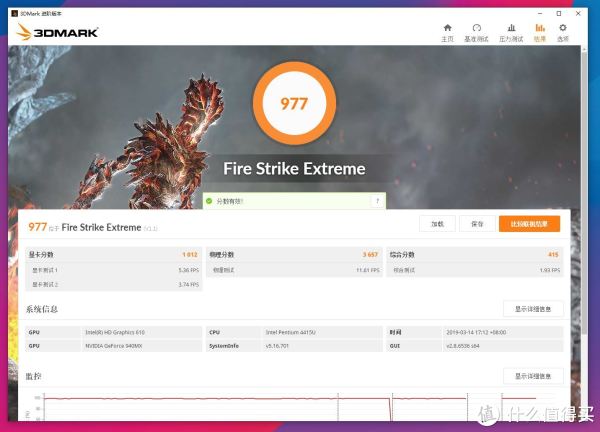Minimize the 3DMark window
The height and width of the screenshot is (432, 600).
click(x=540, y=13)
